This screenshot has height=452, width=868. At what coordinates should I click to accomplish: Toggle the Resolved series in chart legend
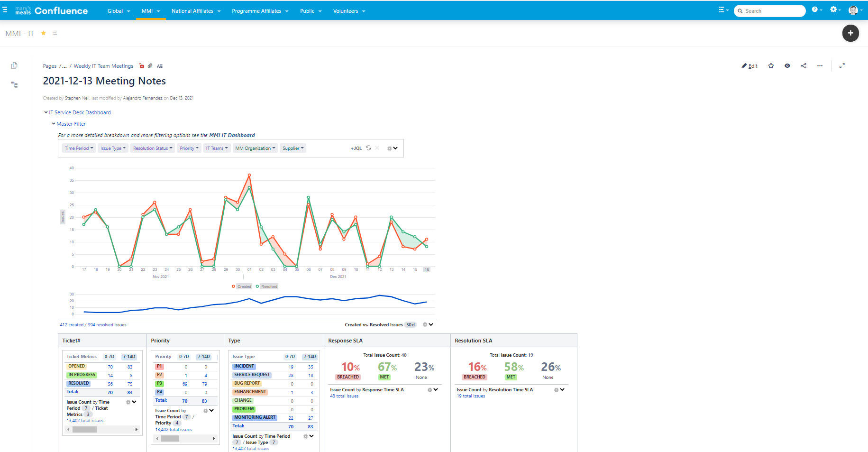coord(267,286)
